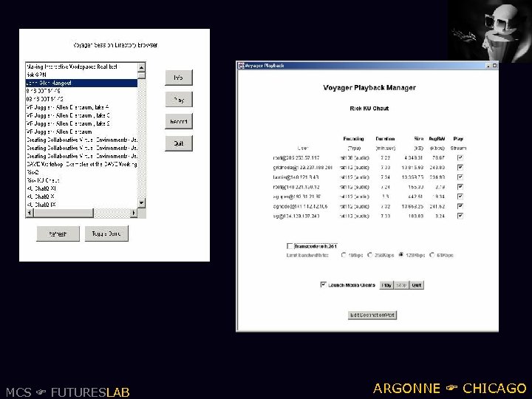
Task: Toggle the Launch Media Clients checkbox
Action: click(x=324, y=284)
